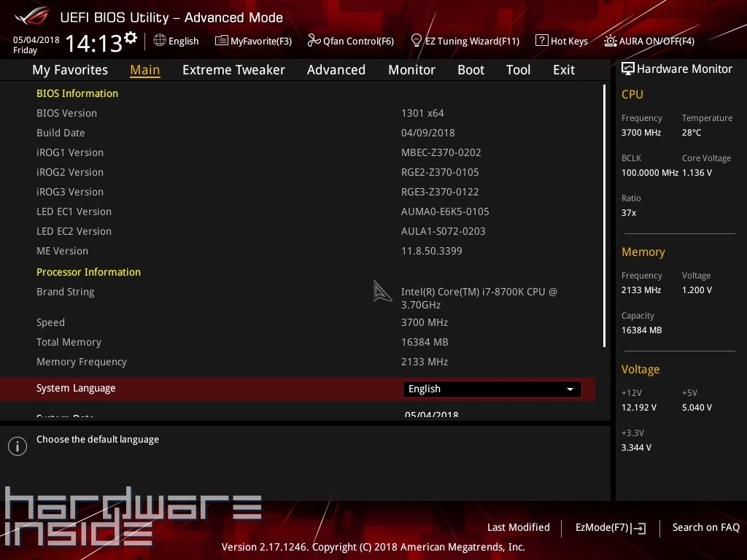Click the settings gear beside the clock

[x=131, y=37]
